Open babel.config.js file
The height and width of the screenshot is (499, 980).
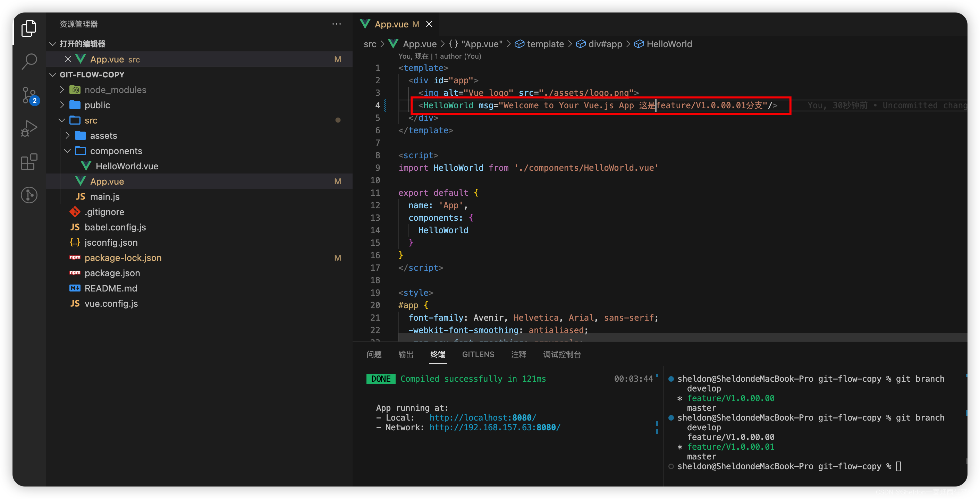199,227
